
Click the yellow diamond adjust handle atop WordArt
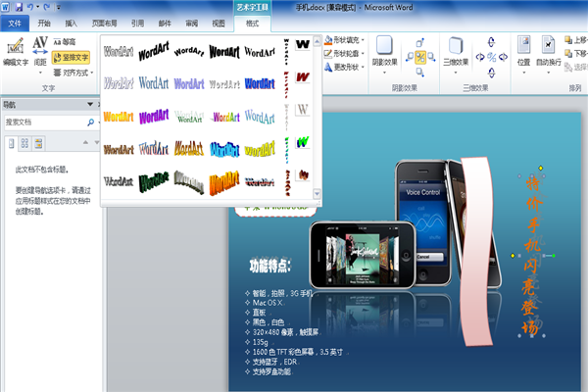pyautogui.click(x=541, y=168)
